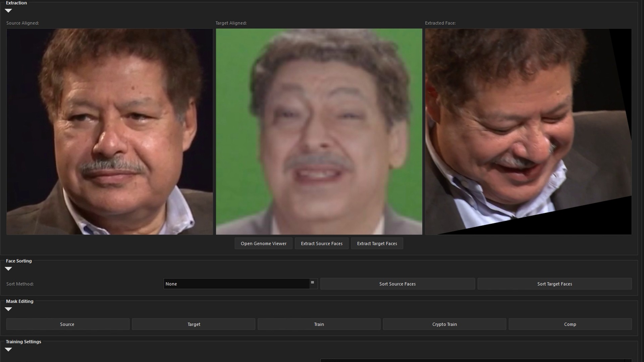Click Sort Target Faces button

coord(554,284)
